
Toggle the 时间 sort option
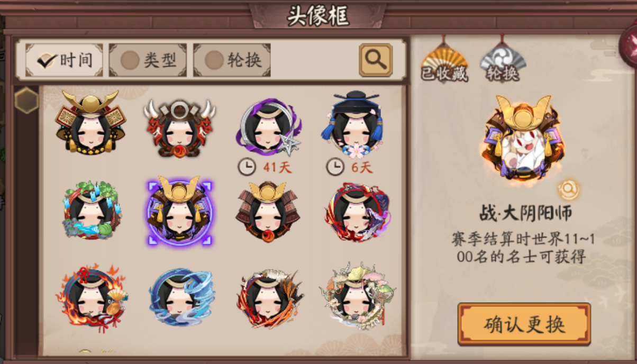tap(64, 60)
